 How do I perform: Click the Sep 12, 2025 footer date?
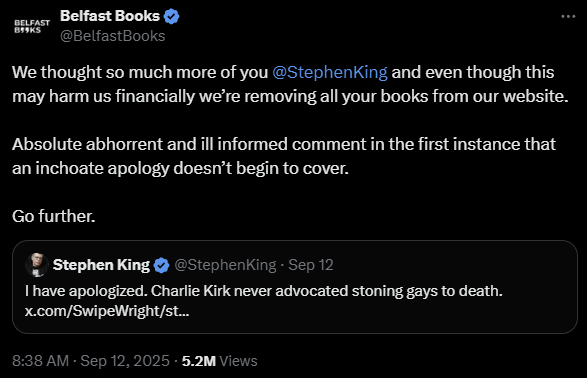125,361
